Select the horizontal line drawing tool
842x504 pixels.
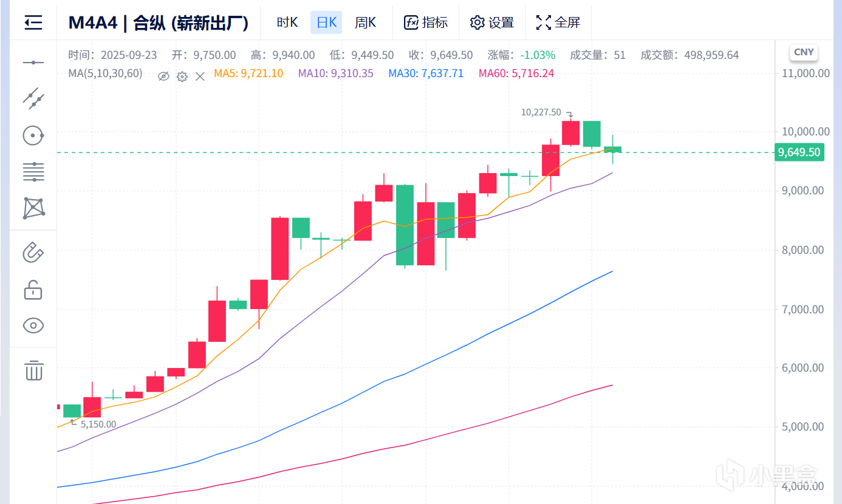pyautogui.click(x=33, y=63)
